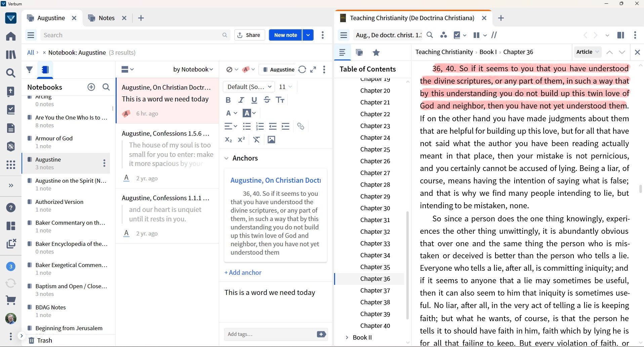644x347 pixels.
Task: Open the Tools grid icon in sidebar
Action: [x=11, y=165]
